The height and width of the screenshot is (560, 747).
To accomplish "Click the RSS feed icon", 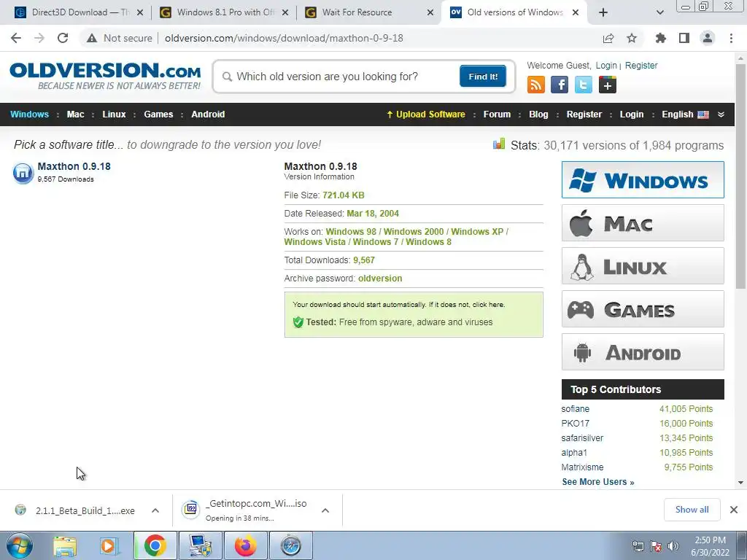I will (536, 85).
